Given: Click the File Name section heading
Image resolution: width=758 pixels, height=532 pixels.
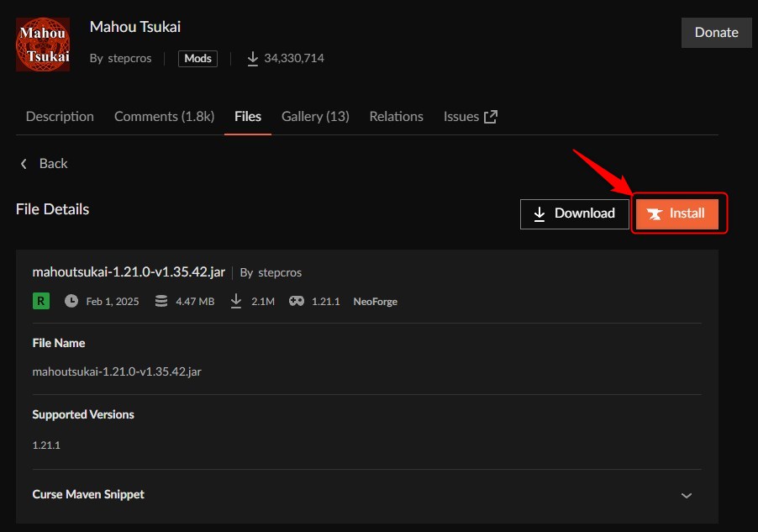Looking at the screenshot, I should (59, 343).
